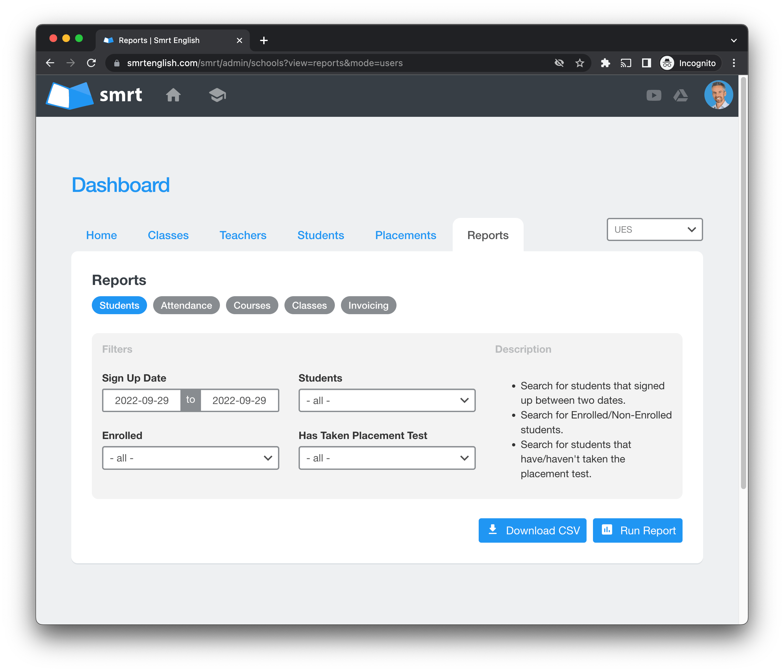The height and width of the screenshot is (672, 784).
Task: Expand Has Taken Placement Test dropdown
Action: pos(387,458)
